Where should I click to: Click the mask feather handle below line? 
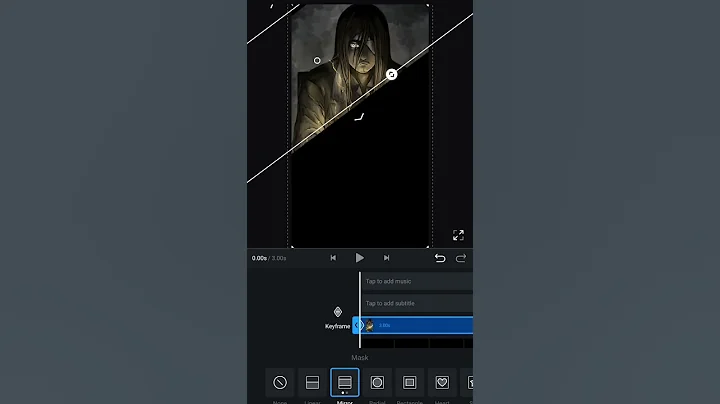(360, 117)
